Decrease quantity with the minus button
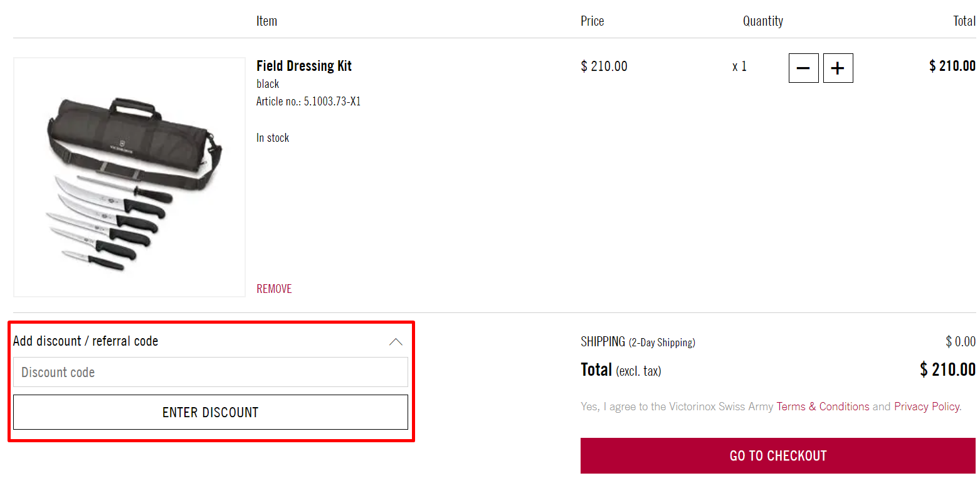The width and height of the screenshot is (980, 478). point(803,68)
